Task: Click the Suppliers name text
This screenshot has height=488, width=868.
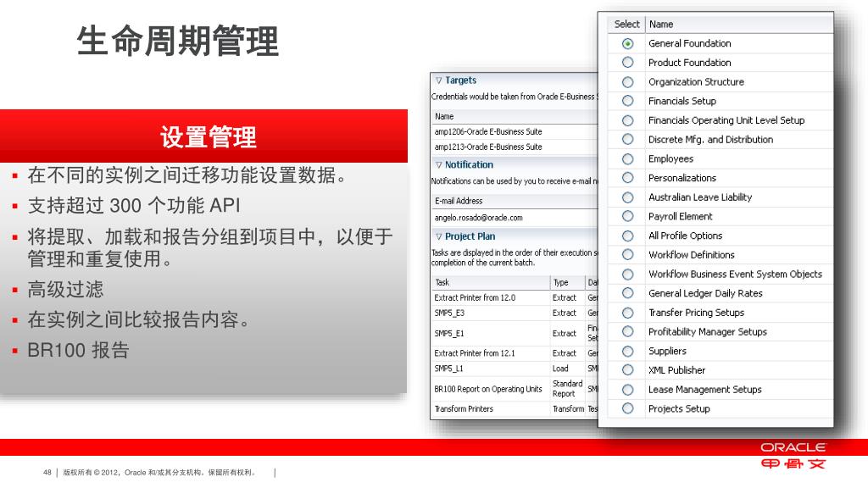Action: pos(667,351)
